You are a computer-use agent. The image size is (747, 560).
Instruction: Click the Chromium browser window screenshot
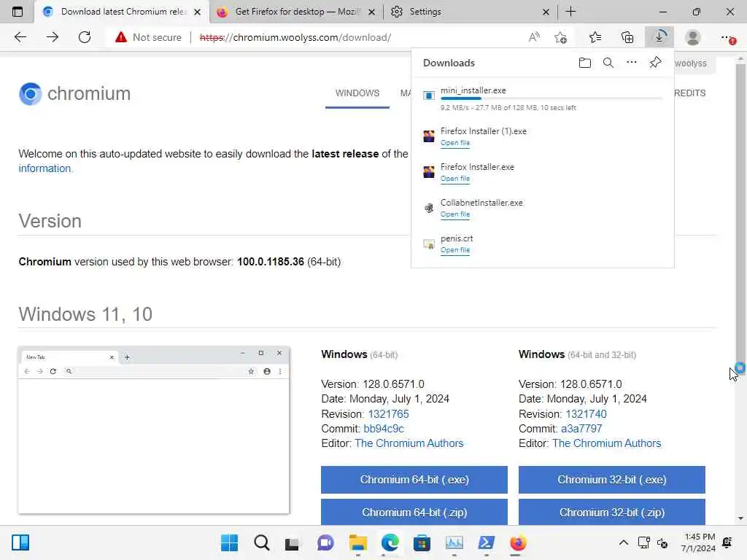coord(153,430)
